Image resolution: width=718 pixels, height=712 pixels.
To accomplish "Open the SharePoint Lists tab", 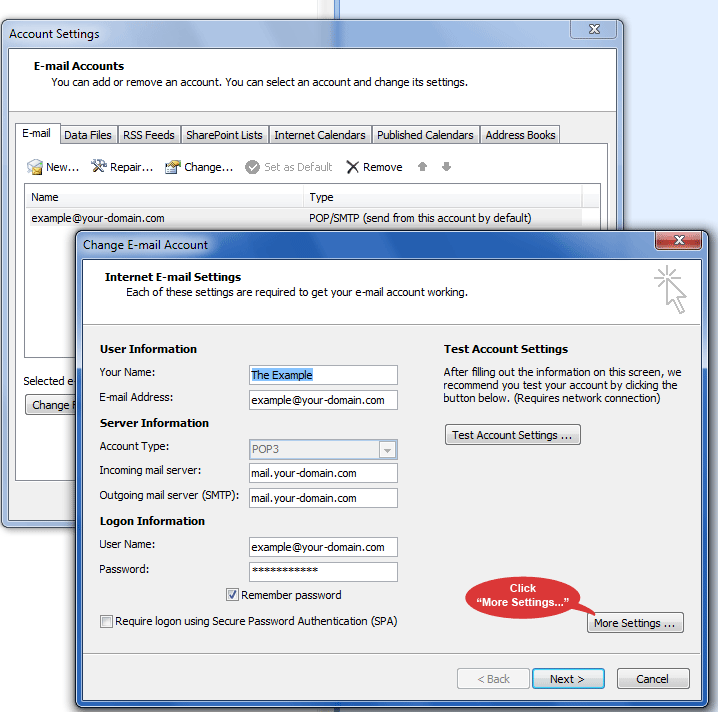I will tap(224, 135).
